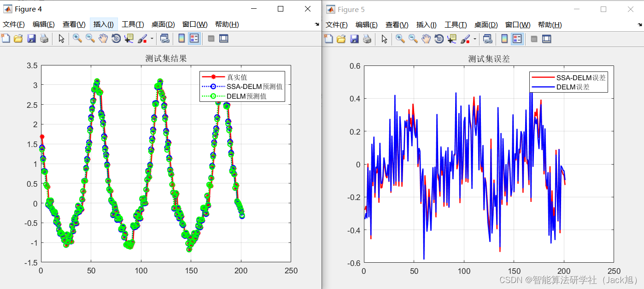This screenshot has width=644, height=289.
Task: Select the Pan hand tool in Figure 5
Action: (426, 39)
